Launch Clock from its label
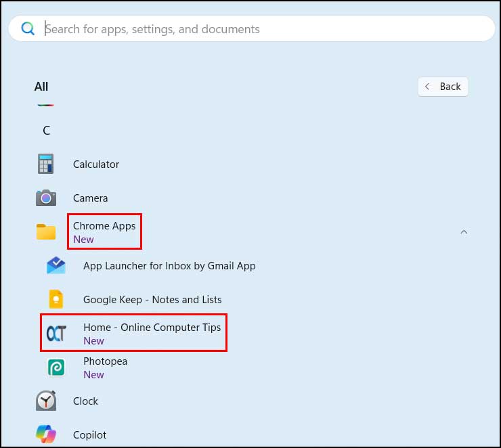The width and height of the screenshot is (501, 448). click(x=85, y=401)
